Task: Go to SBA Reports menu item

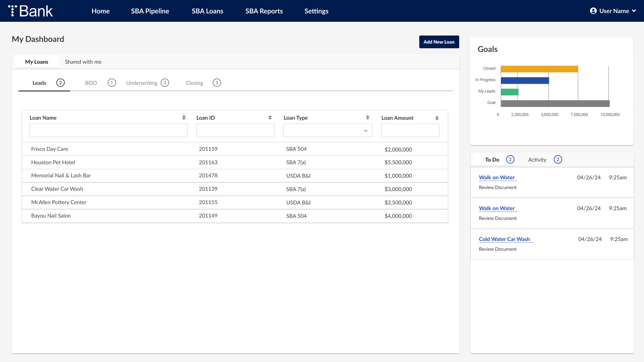Action: 264,11
